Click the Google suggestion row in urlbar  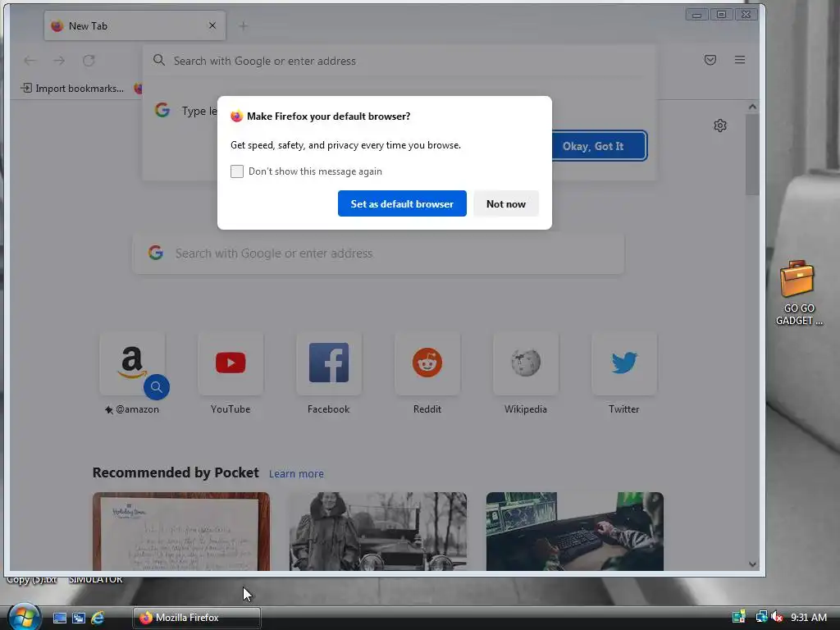coord(185,111)
